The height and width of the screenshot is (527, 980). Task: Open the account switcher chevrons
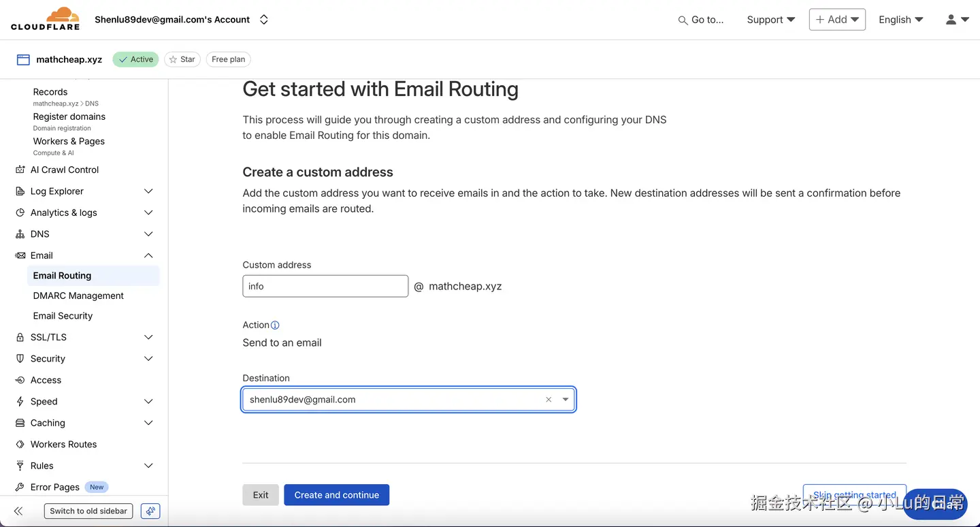click(x=264, y=20)
